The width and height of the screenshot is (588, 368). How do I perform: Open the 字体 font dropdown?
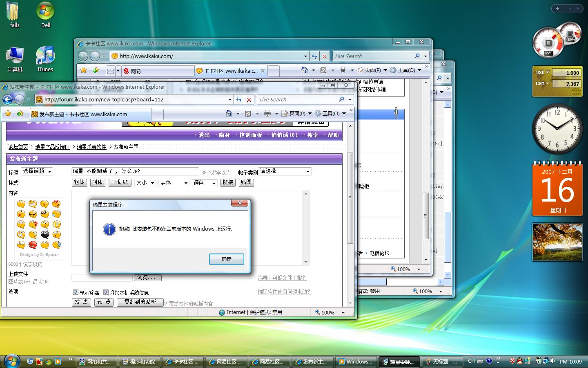[174, 183]
